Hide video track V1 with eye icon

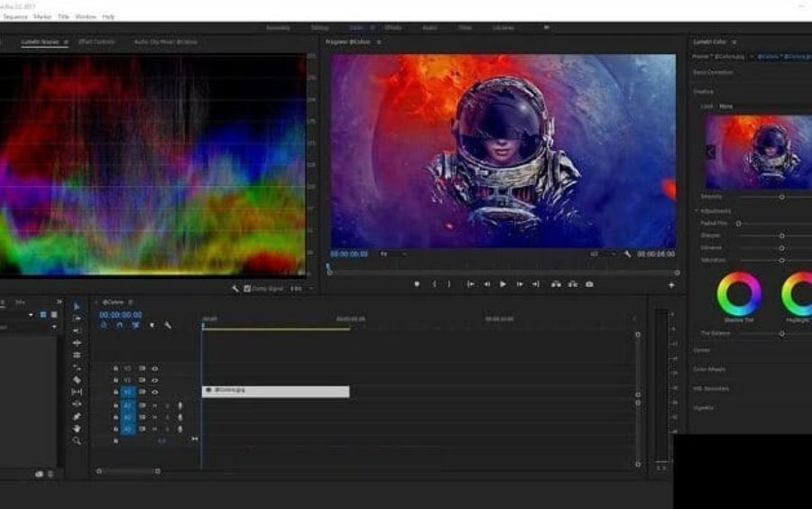pyautogui.click(x=154, y=392)
